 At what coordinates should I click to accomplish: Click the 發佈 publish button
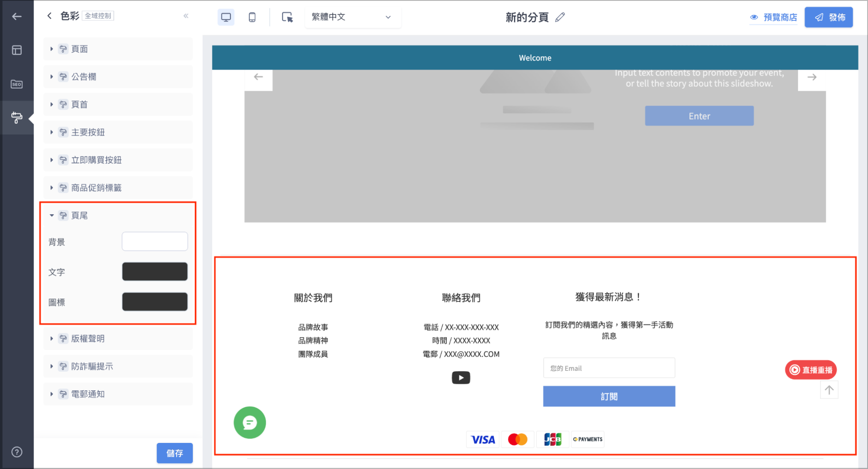828,17
